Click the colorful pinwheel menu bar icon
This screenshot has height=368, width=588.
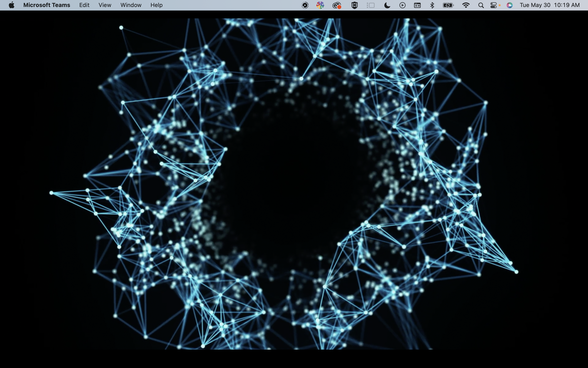coord(320,5)
